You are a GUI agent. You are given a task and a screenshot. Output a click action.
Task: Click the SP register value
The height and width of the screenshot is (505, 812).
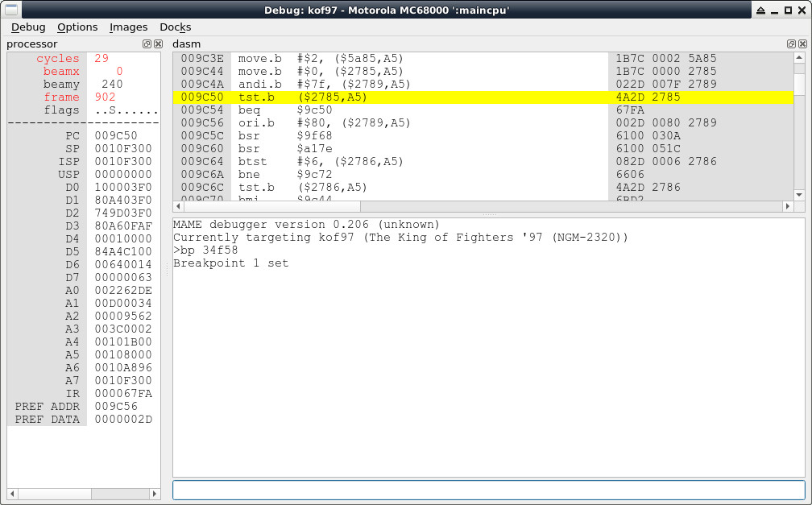[123, 149]
